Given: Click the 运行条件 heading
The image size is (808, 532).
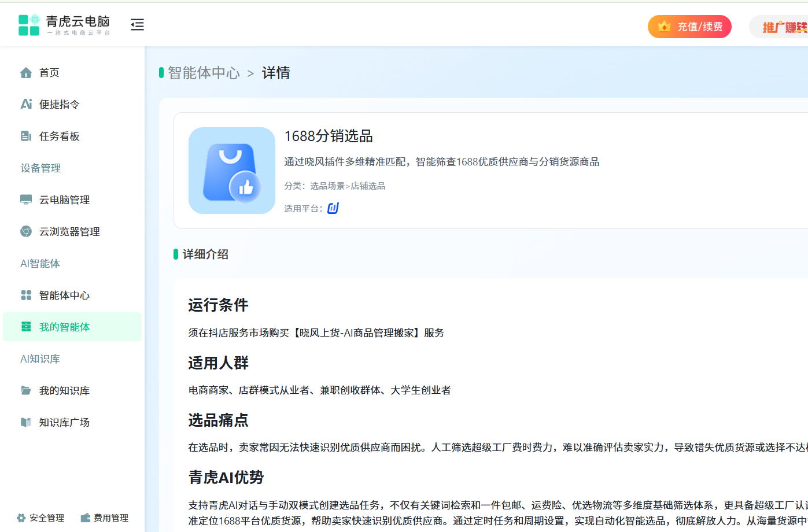Looking at the screenshot, I should pos(218,305).
